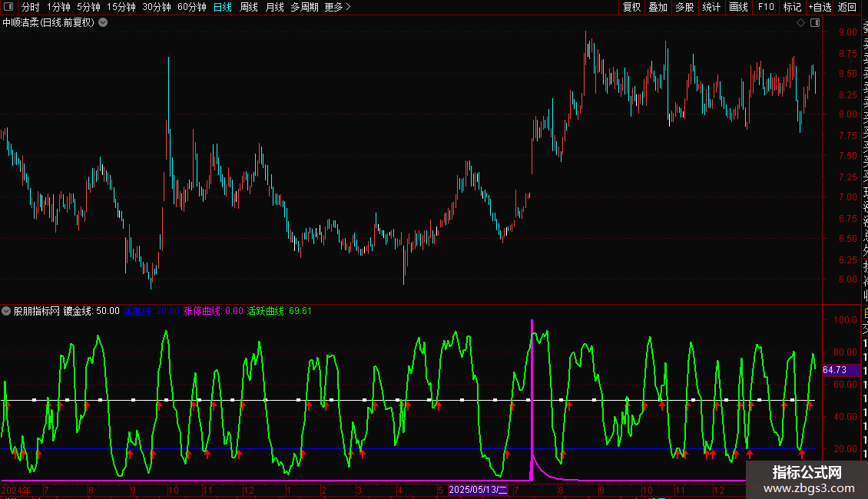Image resolution: width=868 pixels, height=499 pixels.
Task: Select the 60分钟 timeframe tab
Action: 191,7
